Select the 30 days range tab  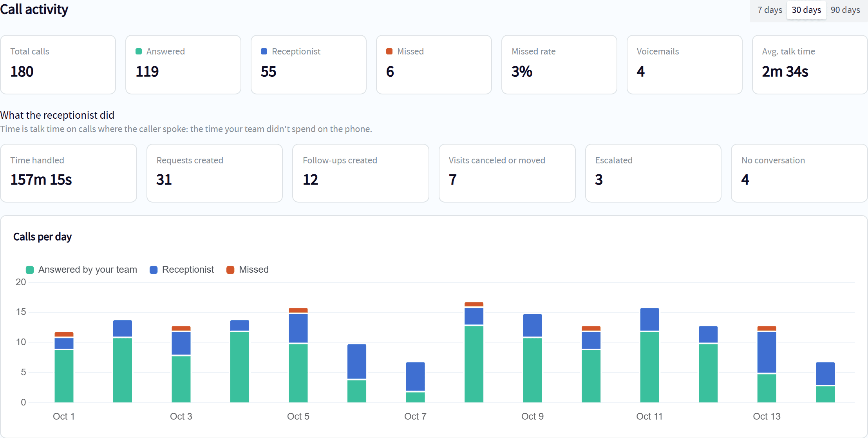806,10
